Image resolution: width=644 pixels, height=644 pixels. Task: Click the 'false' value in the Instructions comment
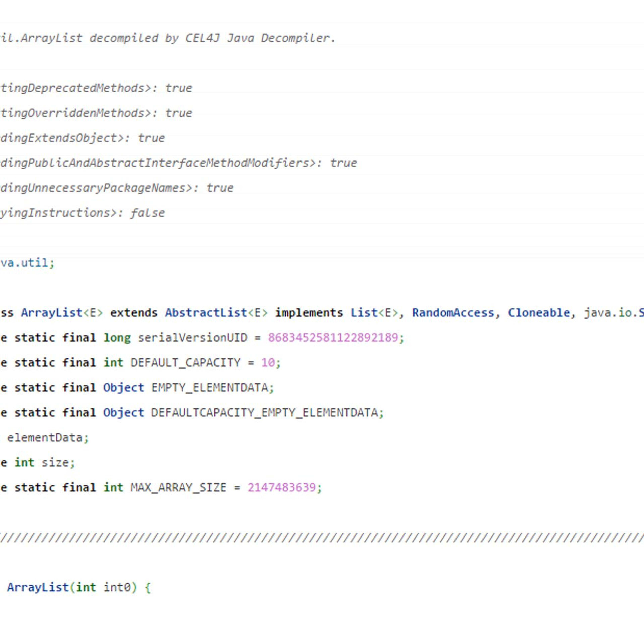click(x=147, y=213)
